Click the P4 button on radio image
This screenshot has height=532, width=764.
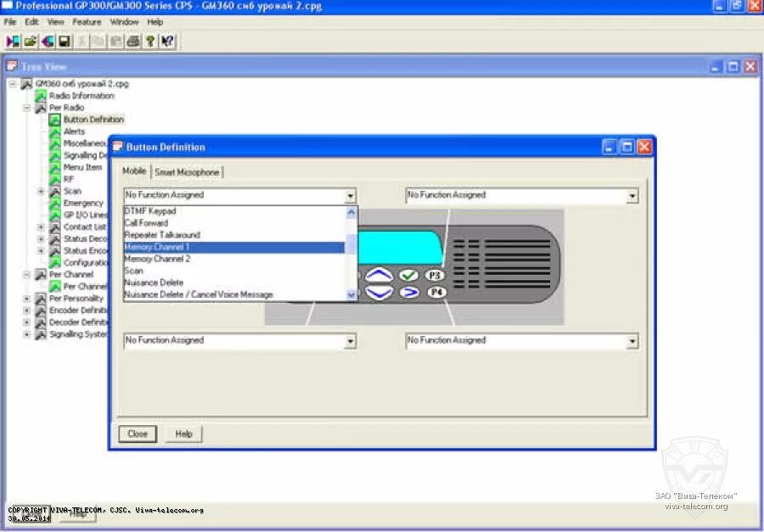[436, 293]
